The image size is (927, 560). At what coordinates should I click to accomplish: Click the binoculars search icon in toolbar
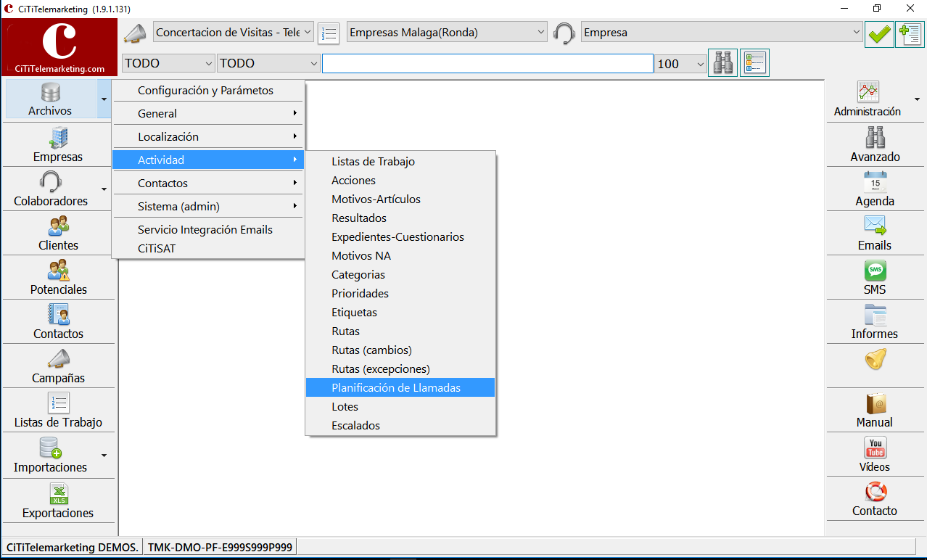(722, 63)
